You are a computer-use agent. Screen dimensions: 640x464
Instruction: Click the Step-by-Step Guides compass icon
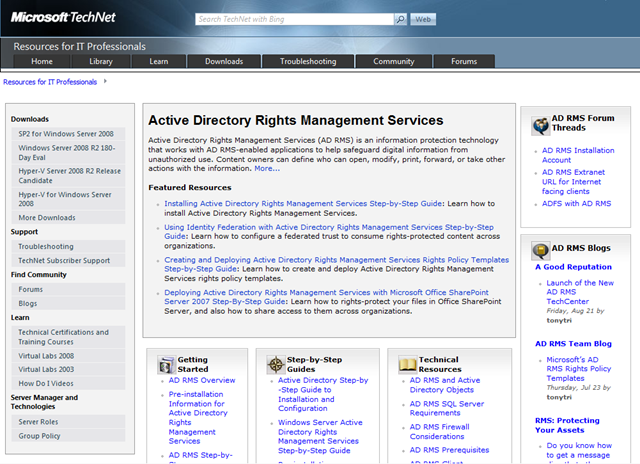pyautogui.click(x=274, y=365)
